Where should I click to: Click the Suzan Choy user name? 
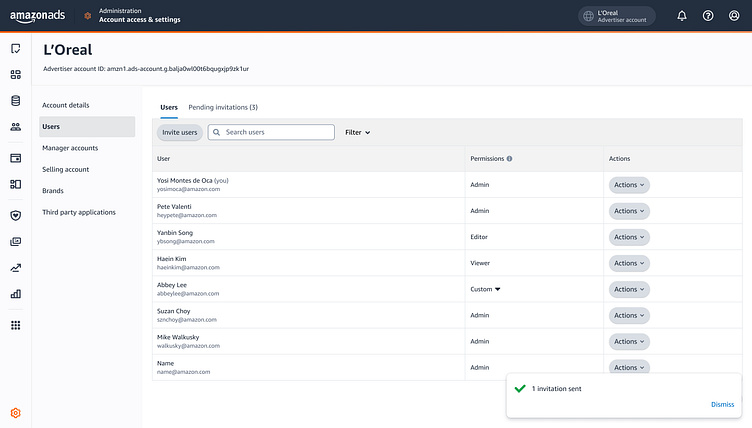174,311
